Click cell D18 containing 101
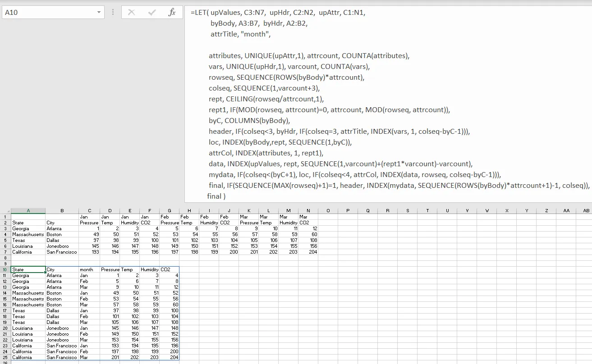This screenshot has width=592, height=364. point(110,316)
